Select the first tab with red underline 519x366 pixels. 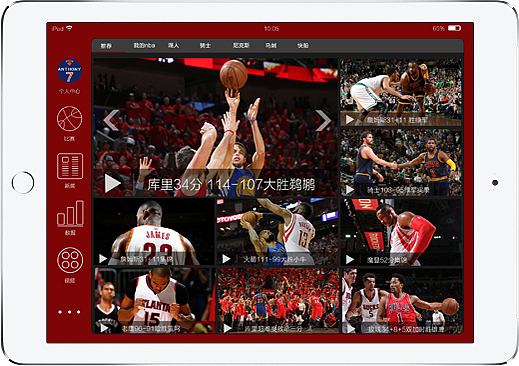click(106, 46)
